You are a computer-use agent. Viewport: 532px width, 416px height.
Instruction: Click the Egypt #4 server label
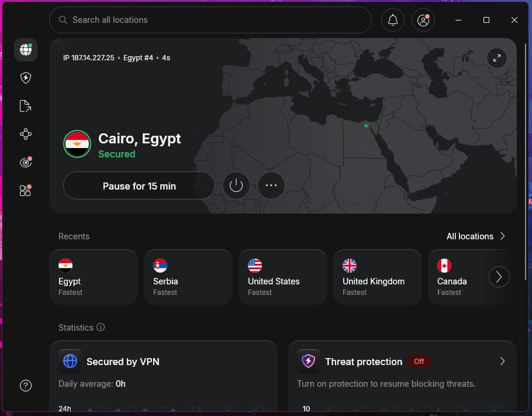coord(138,58)
